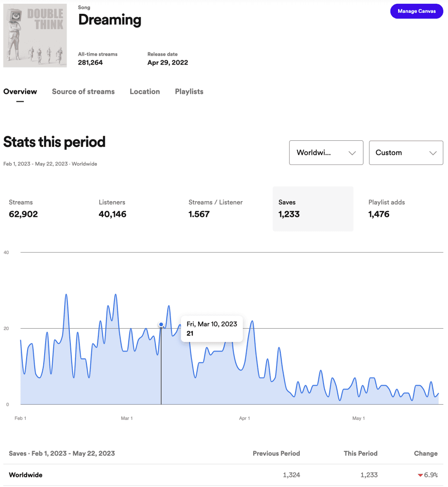Screen dimensions: 448x487
Task: Click the Mar 10 tooltip on the chart
Action: [x=211, y=329]
